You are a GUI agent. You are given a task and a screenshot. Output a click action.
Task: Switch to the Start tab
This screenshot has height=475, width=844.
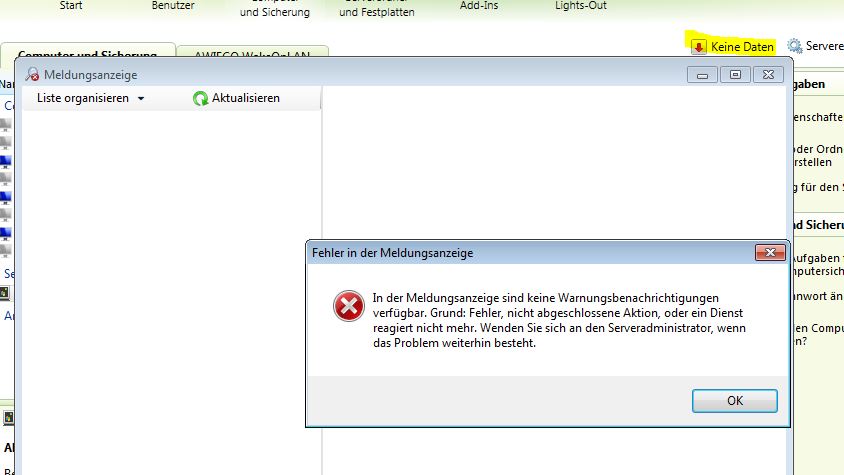point(71,6)
